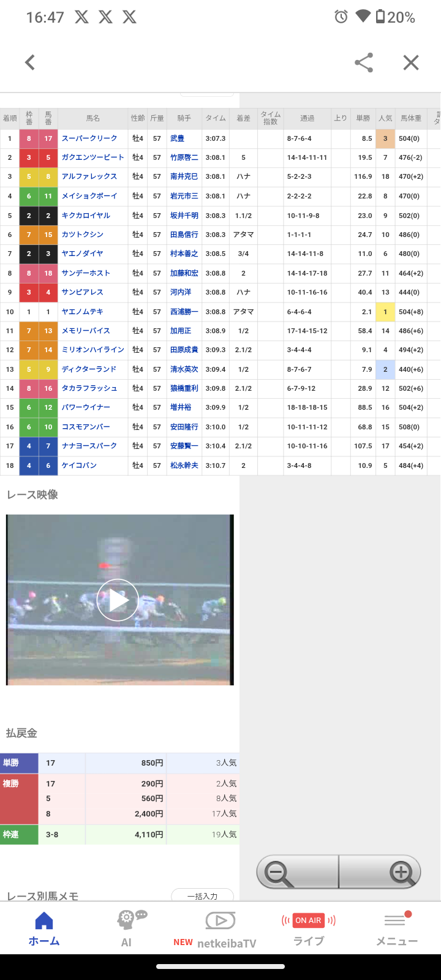Open the ホーム home tab
This screenshot has height=980, width=441.
click(44, 929)
